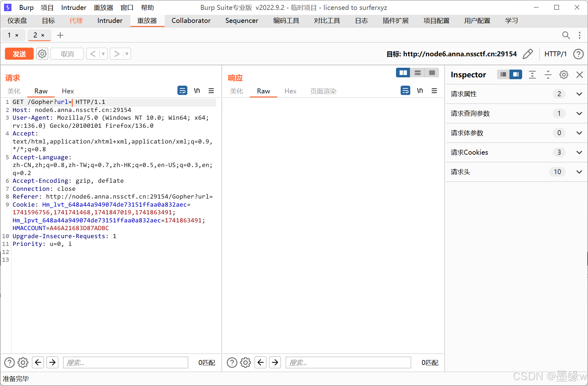Collapse all Inspector sections
Image resolution: width=588 pixels, height=386 pixels.
(x=548, y=75)
